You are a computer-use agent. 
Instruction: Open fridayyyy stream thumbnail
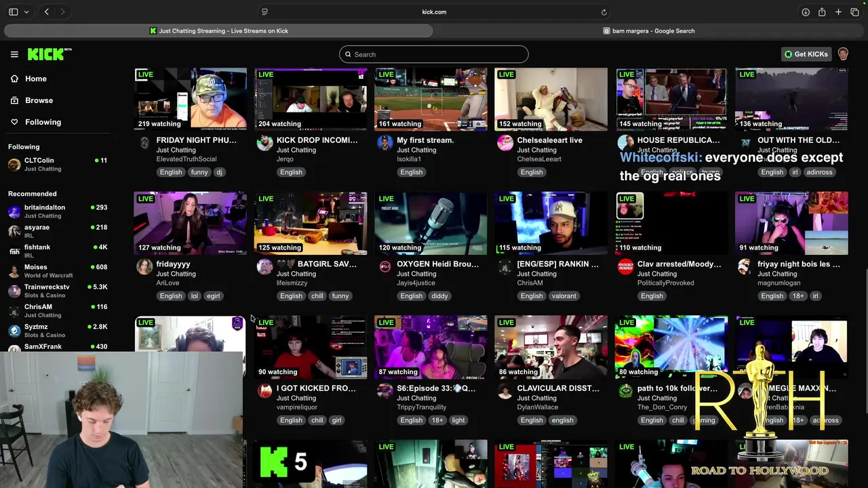coord(190,223)
